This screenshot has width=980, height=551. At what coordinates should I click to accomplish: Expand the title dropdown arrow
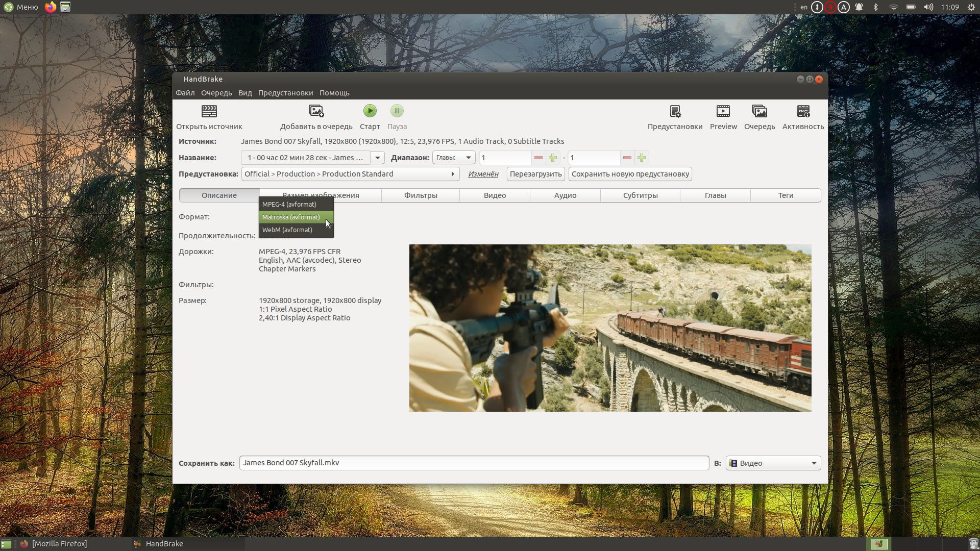[x=377, y=158]
